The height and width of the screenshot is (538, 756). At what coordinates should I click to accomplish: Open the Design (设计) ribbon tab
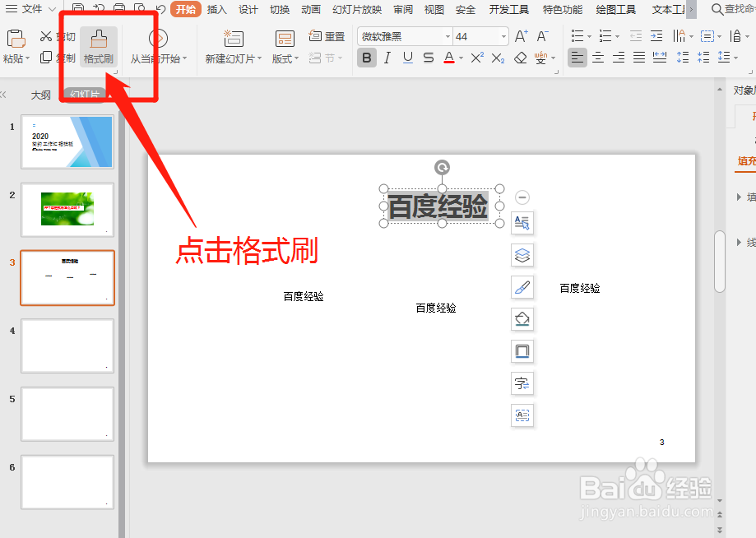tap(248, 9)
